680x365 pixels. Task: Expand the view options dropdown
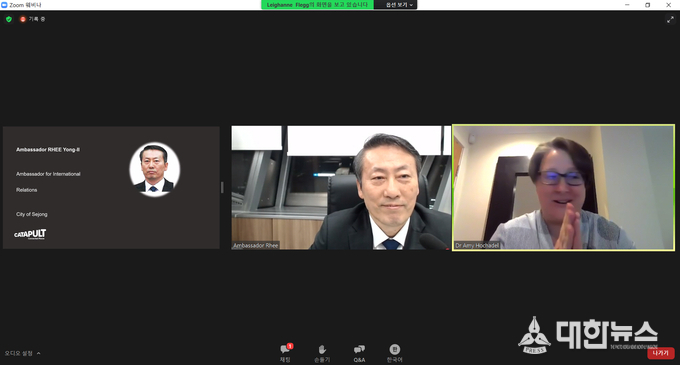[x=396, y=5]
